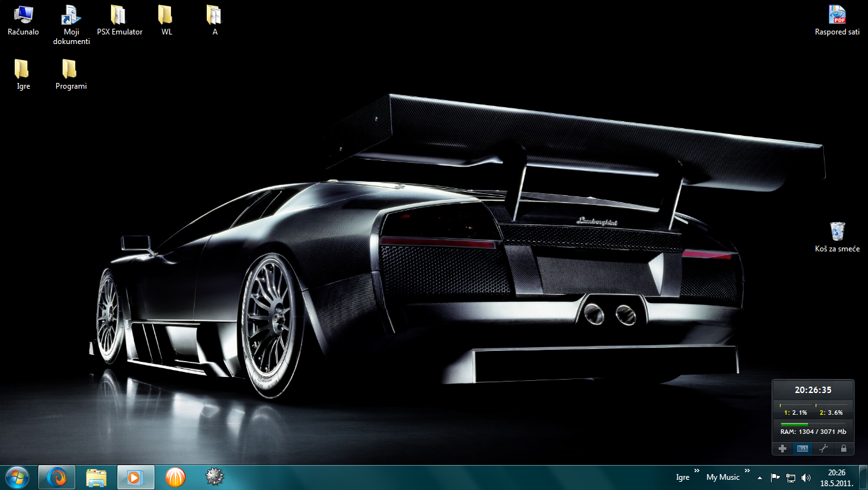Expand the My Music toolbar chevron

coord(746,471)
